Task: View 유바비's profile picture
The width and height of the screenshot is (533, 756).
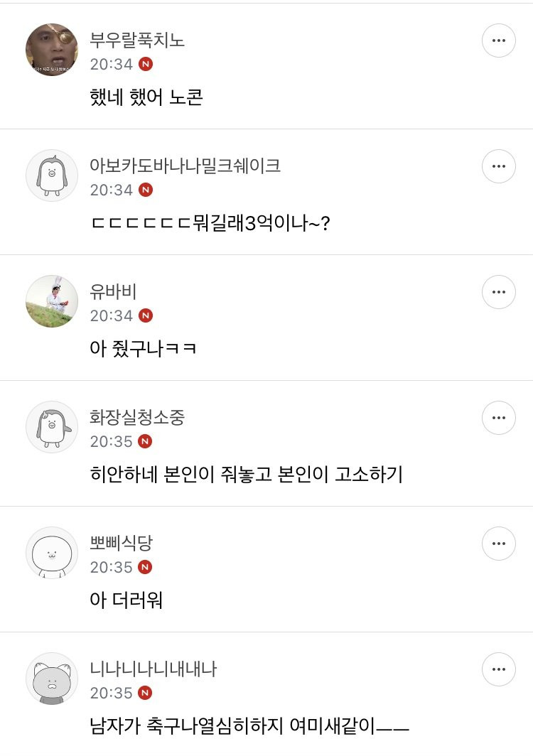Action: 52,301
